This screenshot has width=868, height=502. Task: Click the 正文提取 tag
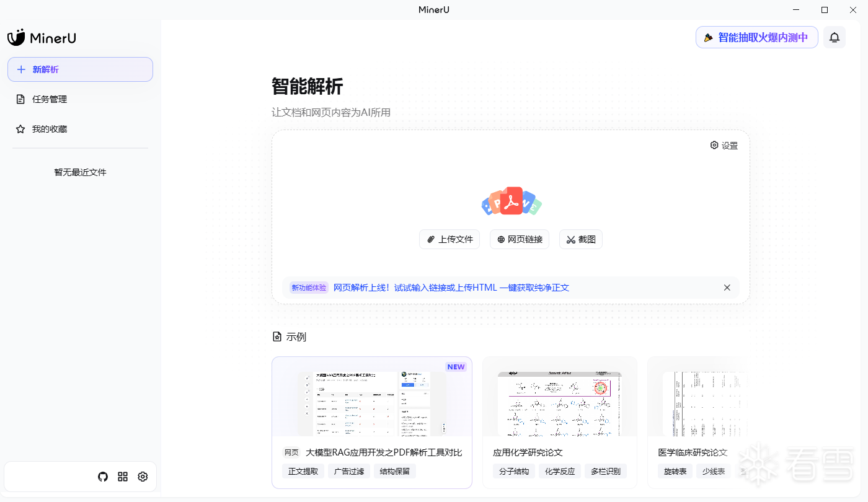(303, 471)
